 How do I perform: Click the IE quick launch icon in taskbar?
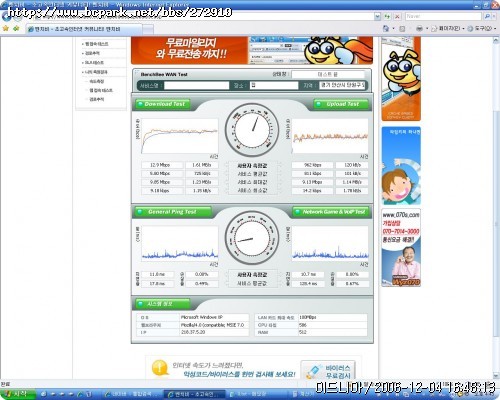click(79, 394)
